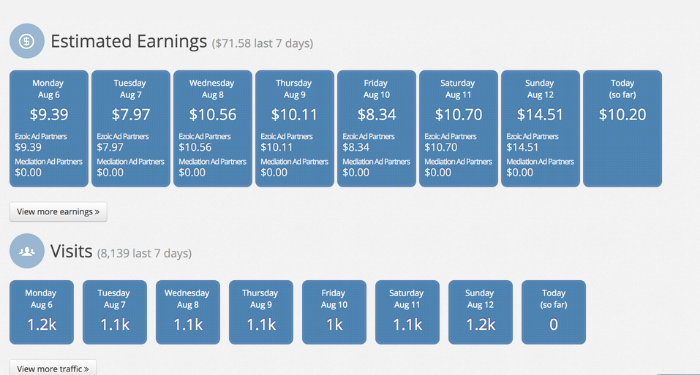Open the View more traffic button
Screen dimensions: 700x375
click(x=53, y=369)
